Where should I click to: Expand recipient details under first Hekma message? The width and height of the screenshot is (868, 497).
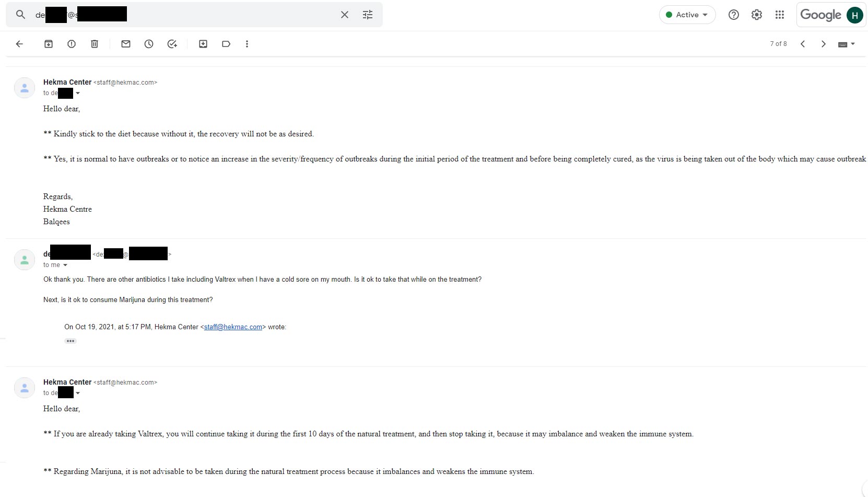[x=78, y=94]
